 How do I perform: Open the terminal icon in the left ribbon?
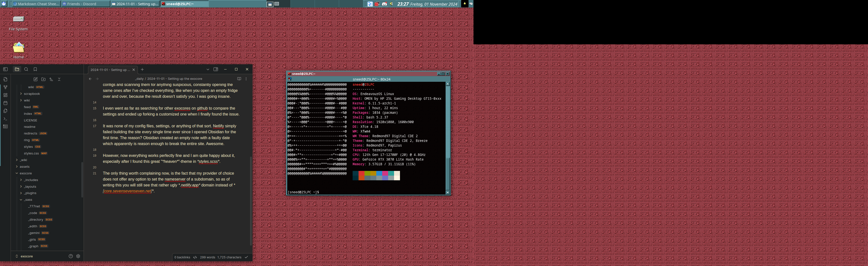pyautogui.click(x=5, y=119)
